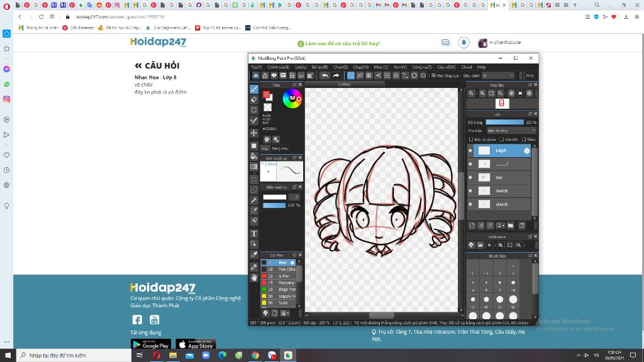
Task: Open the Facebook link in footer
Action: coord(137,320)
